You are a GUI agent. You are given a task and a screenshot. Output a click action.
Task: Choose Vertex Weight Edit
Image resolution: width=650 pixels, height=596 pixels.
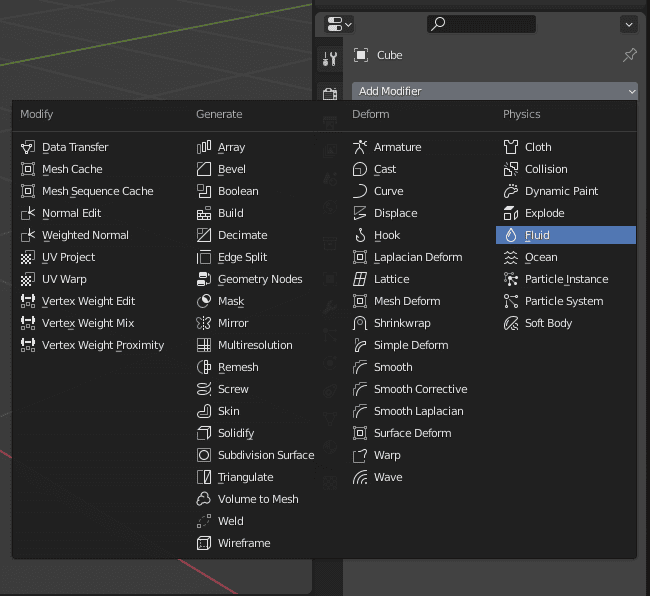click(78, 301)
